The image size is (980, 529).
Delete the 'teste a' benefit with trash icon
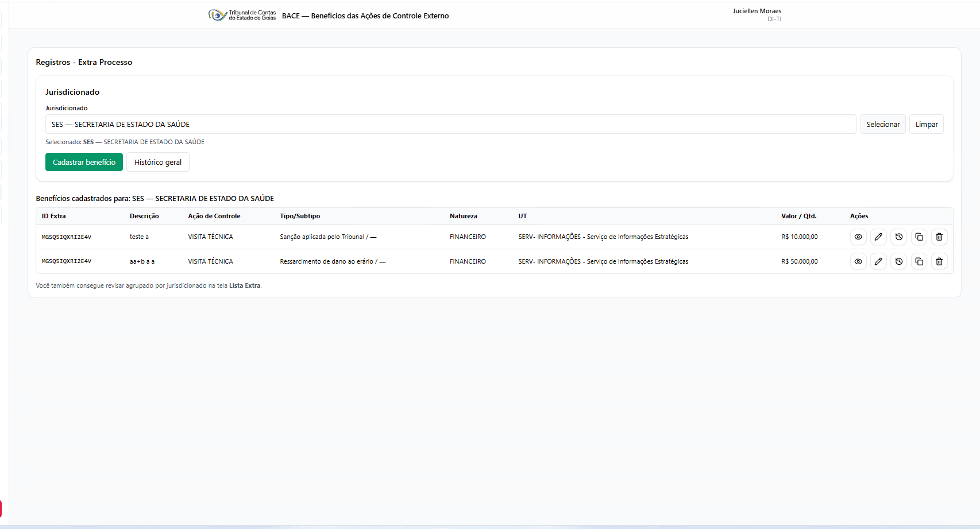tap(939, 237)
